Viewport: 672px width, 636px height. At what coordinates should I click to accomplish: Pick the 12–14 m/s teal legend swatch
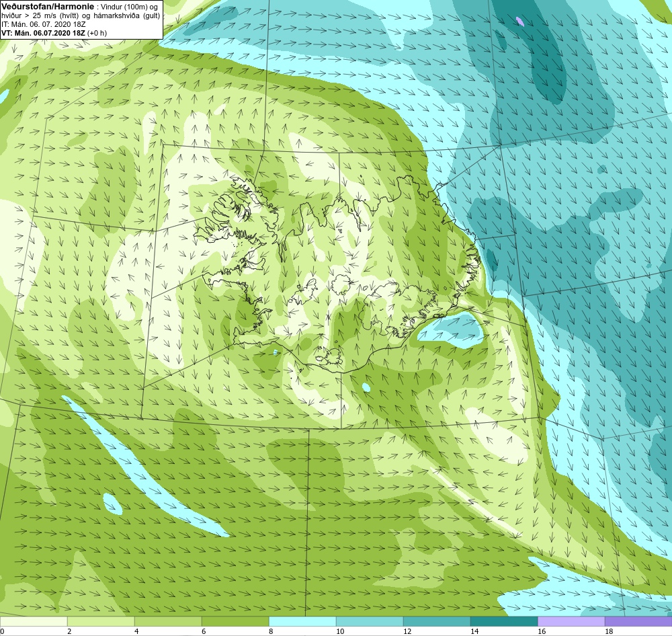point(437,621)
